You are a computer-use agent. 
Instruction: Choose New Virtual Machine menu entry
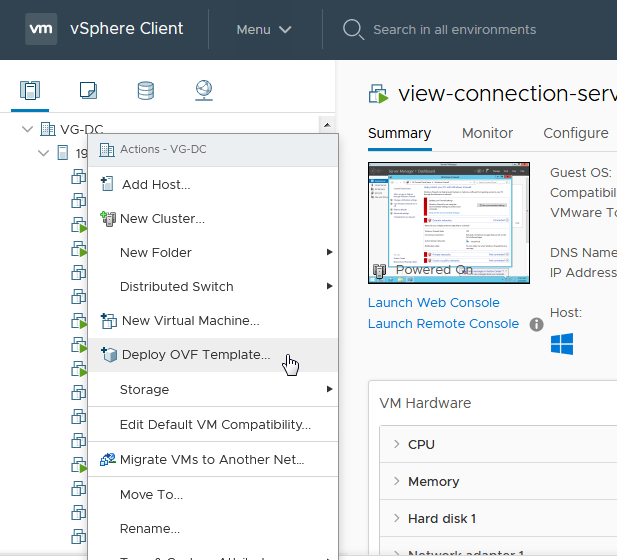click(x=213, y=321)
